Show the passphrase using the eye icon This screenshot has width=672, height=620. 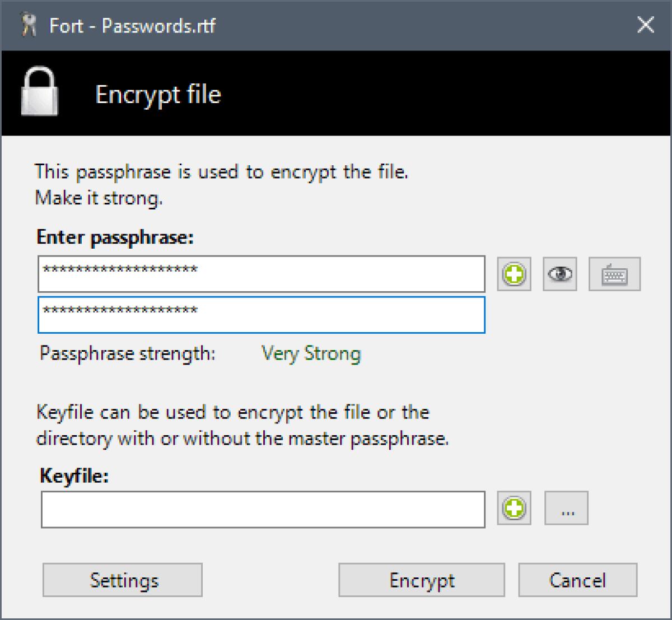(x=560, y=274)
